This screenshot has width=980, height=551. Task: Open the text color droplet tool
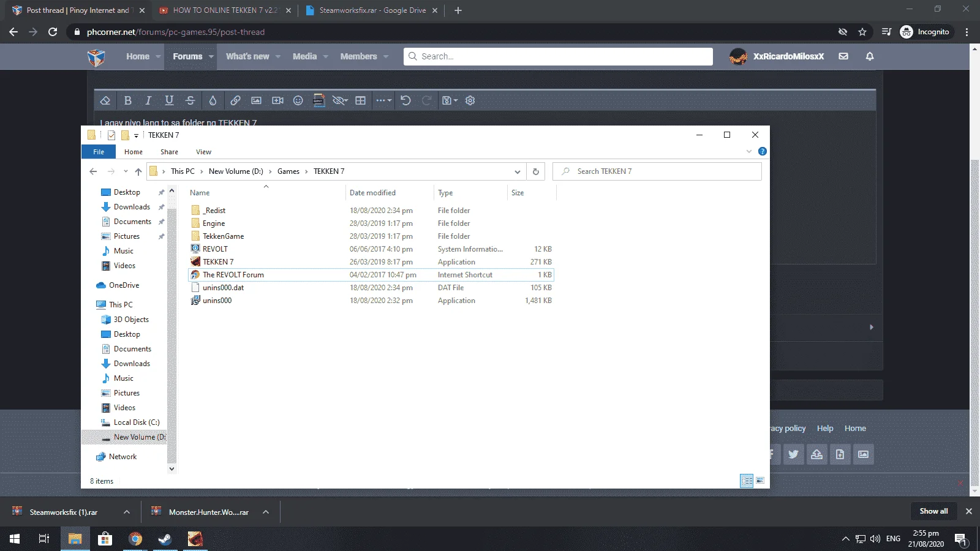click(213, 100)
